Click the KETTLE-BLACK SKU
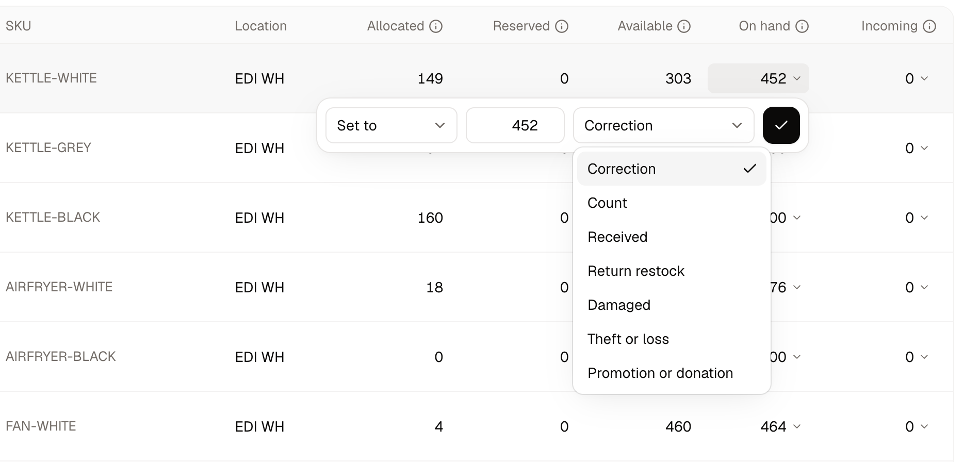 point(53,218)
